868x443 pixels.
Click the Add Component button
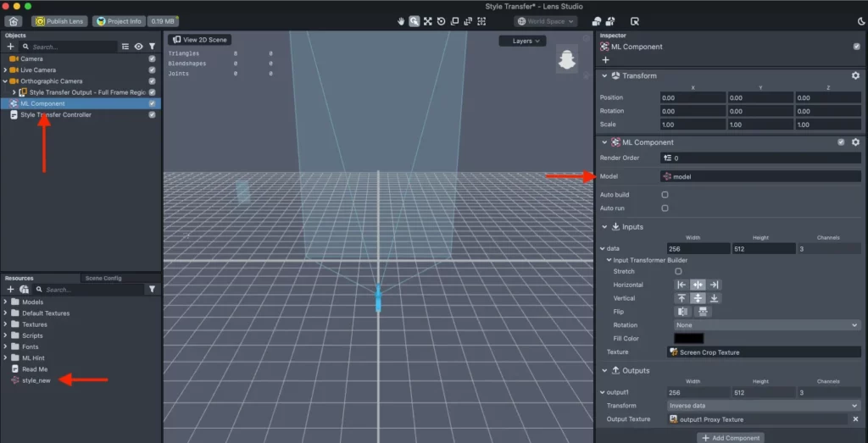(729, 437)
